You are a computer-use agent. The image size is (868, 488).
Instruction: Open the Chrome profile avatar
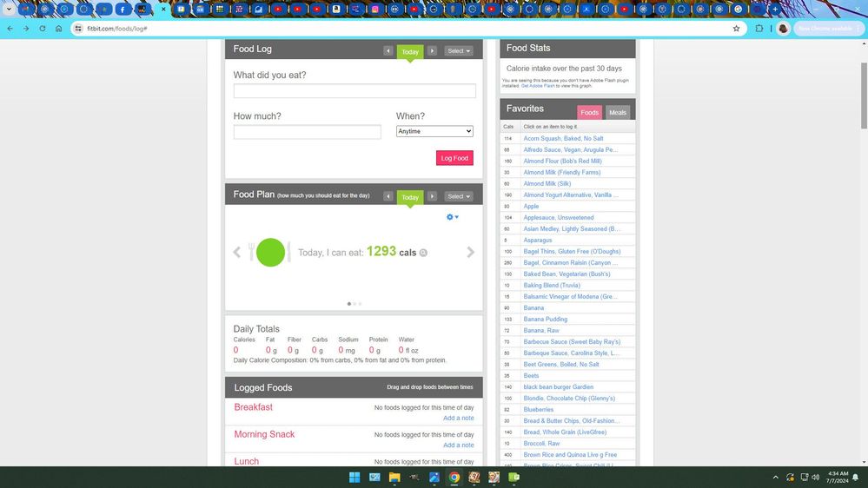pyautogui.click(x=783, y=28)
